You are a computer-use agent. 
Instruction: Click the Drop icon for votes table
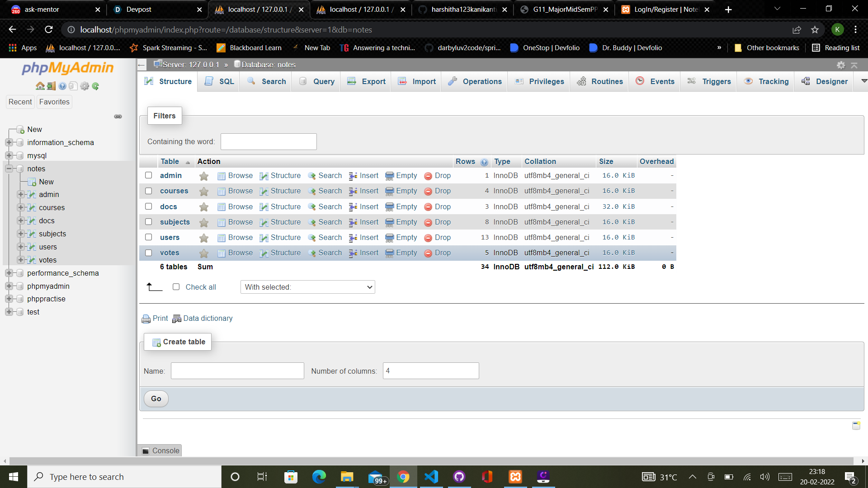click(x=428, y=253)
